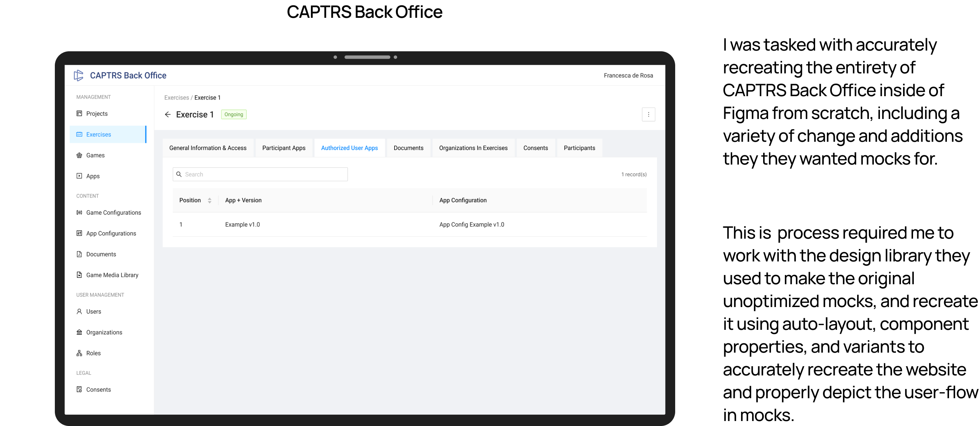Open the three-dot more options menu

click(x=648, y=114)
